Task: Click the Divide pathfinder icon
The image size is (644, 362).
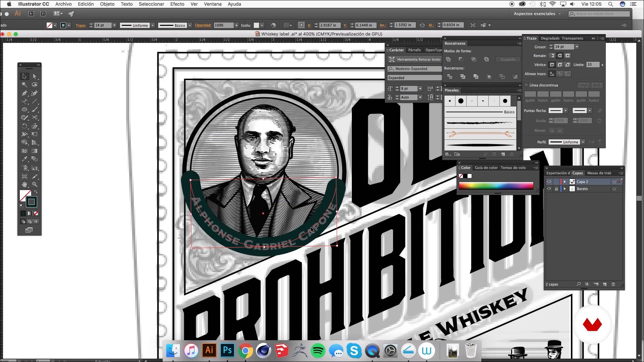Action: click(450, 77)
